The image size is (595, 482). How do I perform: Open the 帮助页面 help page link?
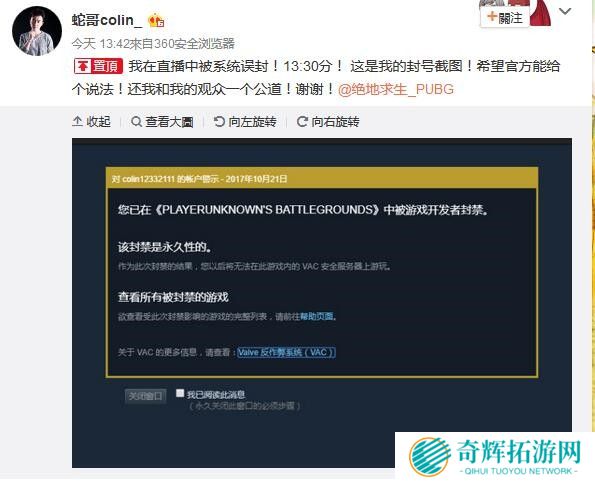pos(316,316)
